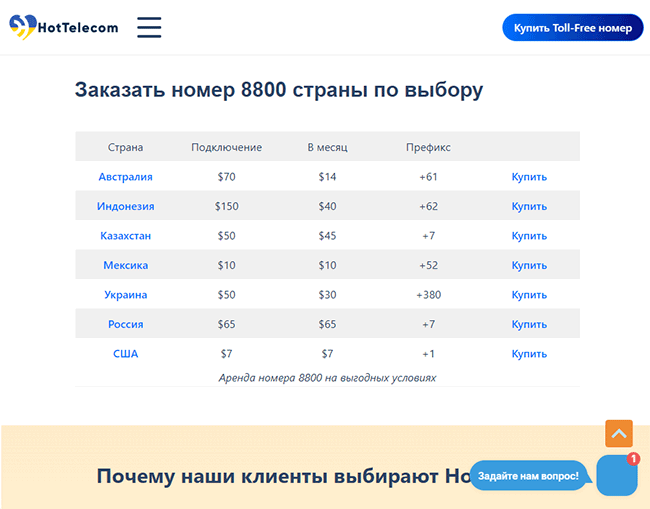This screenshot has height=509, width=650.
Task: Open the Мексика country link
Action: click(125, 265)
